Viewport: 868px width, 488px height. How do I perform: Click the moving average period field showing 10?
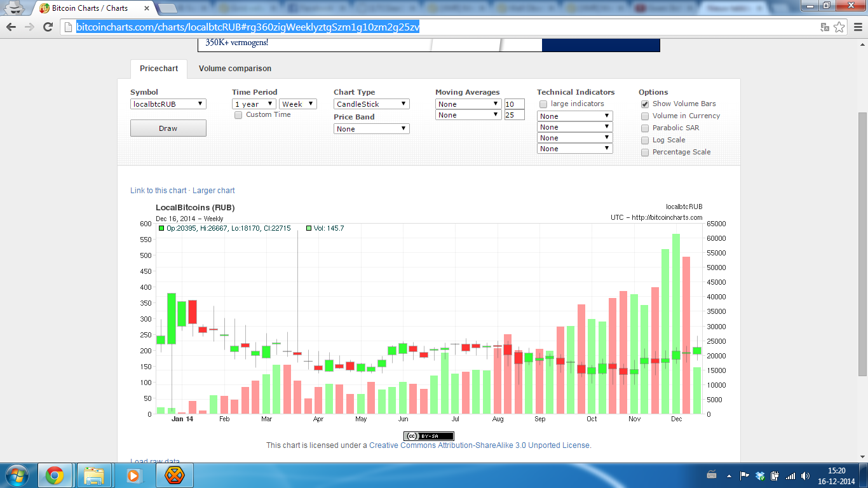[x=514, y=104]
